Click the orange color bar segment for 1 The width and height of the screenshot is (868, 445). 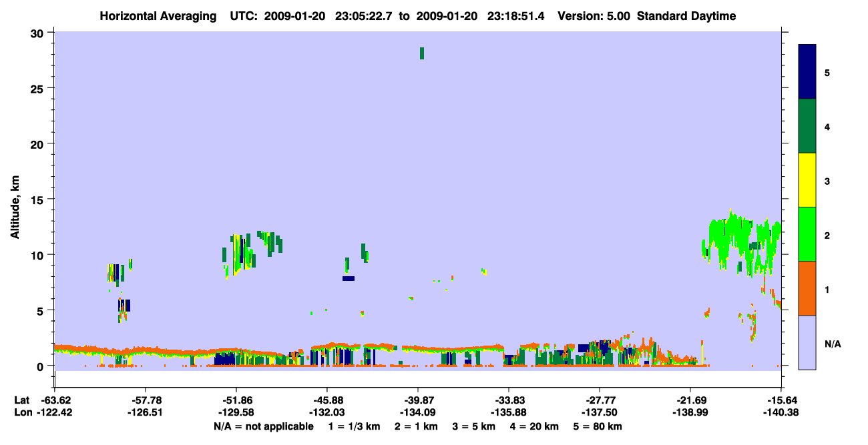807,288
